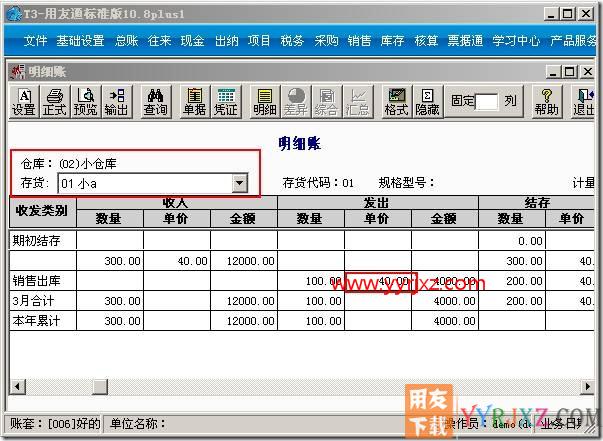Click the 明细账 window title icon
603x441 pixels.
pos(18,72)
